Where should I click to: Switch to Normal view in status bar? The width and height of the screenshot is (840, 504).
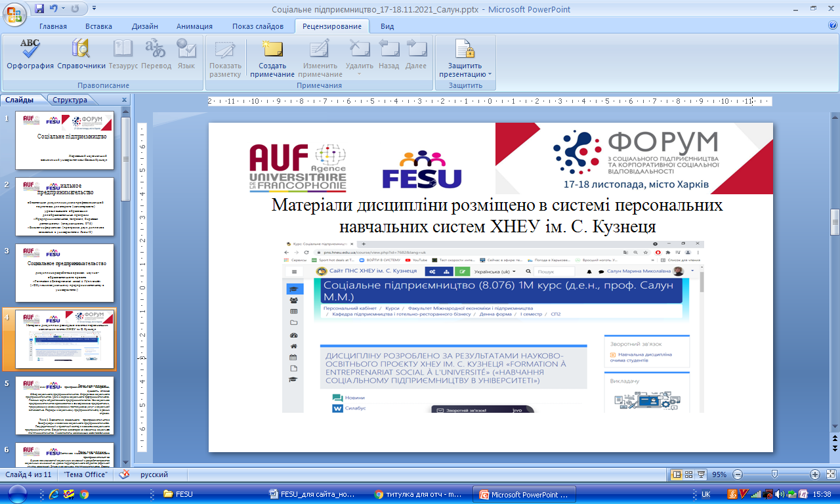pos(677,474)
